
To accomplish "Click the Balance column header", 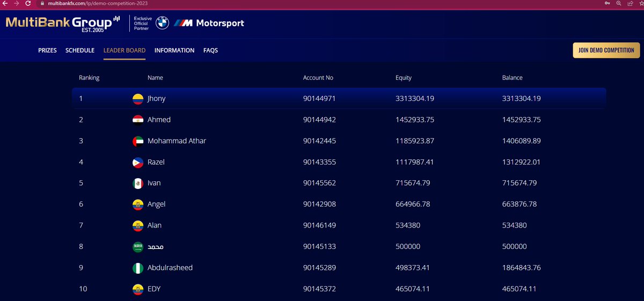I will (x=513, y=78).
